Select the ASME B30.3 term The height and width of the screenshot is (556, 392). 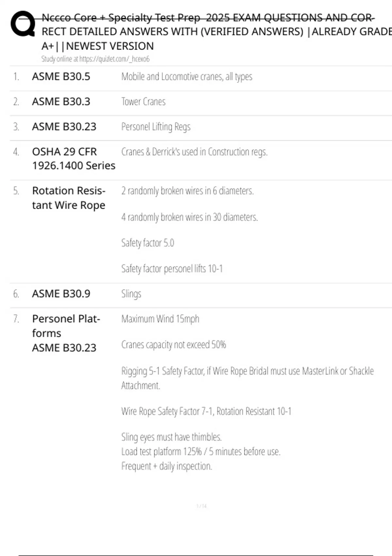tap(61, 102)
